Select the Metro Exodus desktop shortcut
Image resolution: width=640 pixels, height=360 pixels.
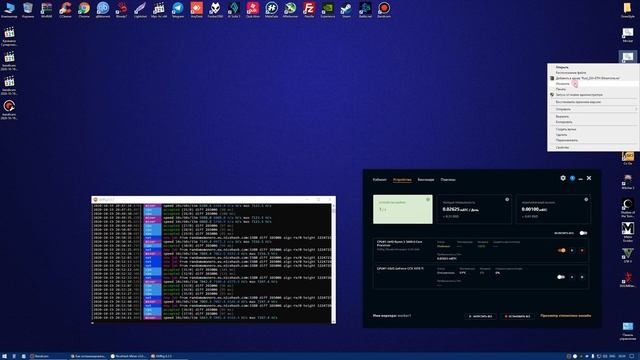(628, 232)
